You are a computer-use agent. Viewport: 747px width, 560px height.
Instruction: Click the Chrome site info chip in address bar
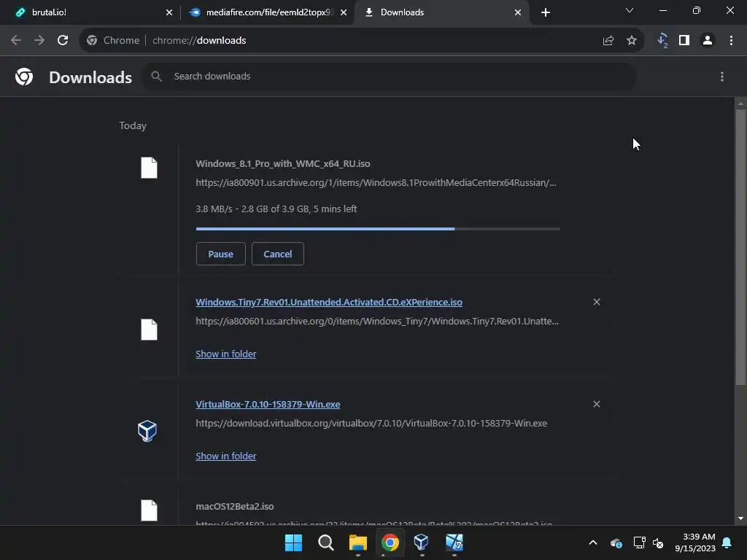[113, 41]
